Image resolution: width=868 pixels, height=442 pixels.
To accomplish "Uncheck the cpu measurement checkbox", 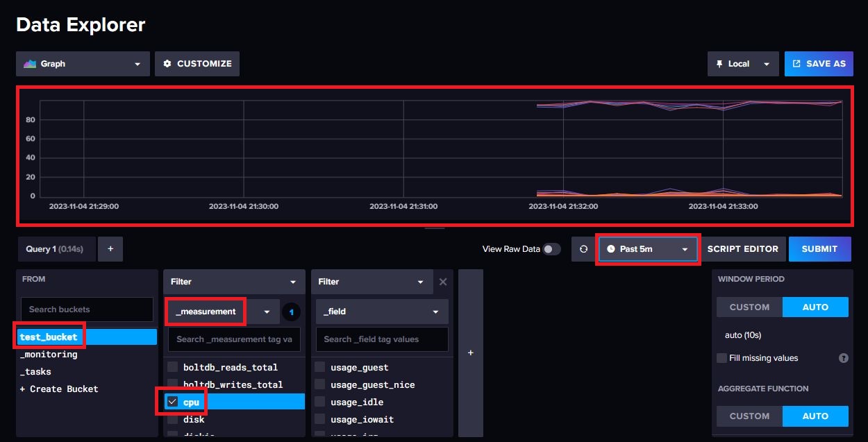I will 171,401.
